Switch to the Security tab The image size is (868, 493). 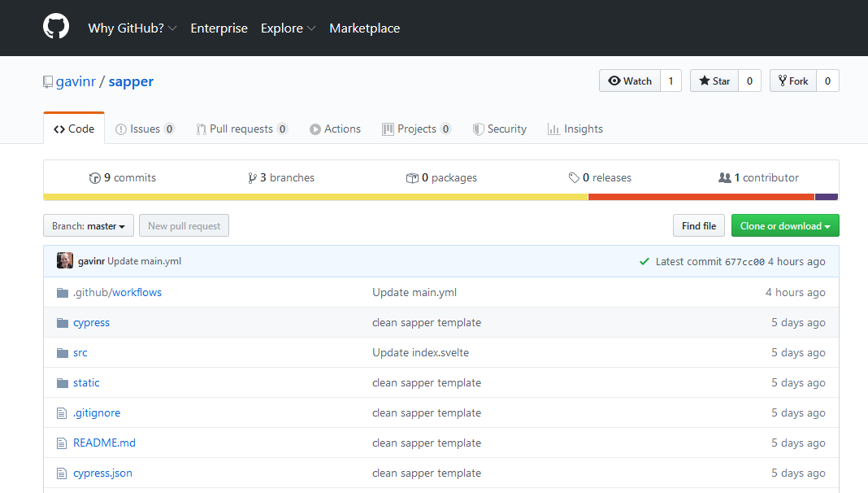click(x=499, y=129)
